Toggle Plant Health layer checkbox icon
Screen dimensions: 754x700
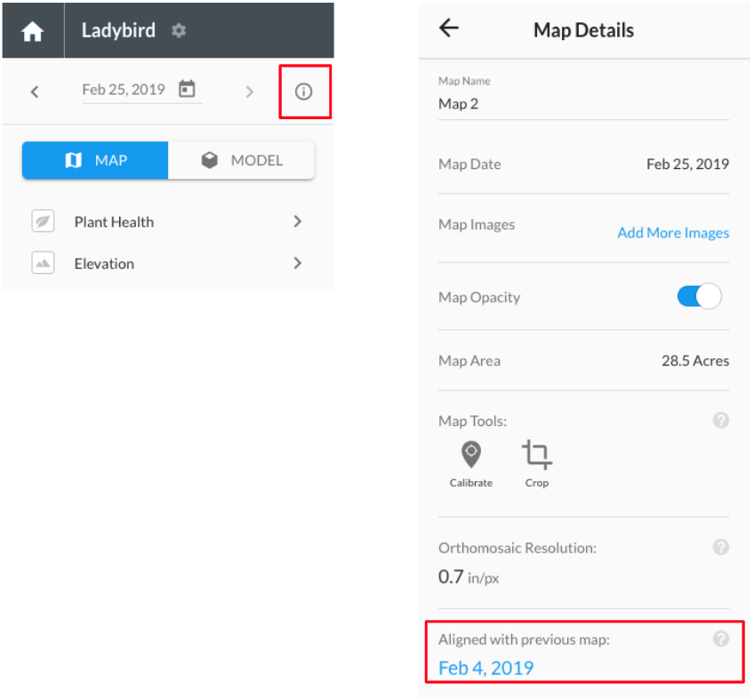pos(43,221)
